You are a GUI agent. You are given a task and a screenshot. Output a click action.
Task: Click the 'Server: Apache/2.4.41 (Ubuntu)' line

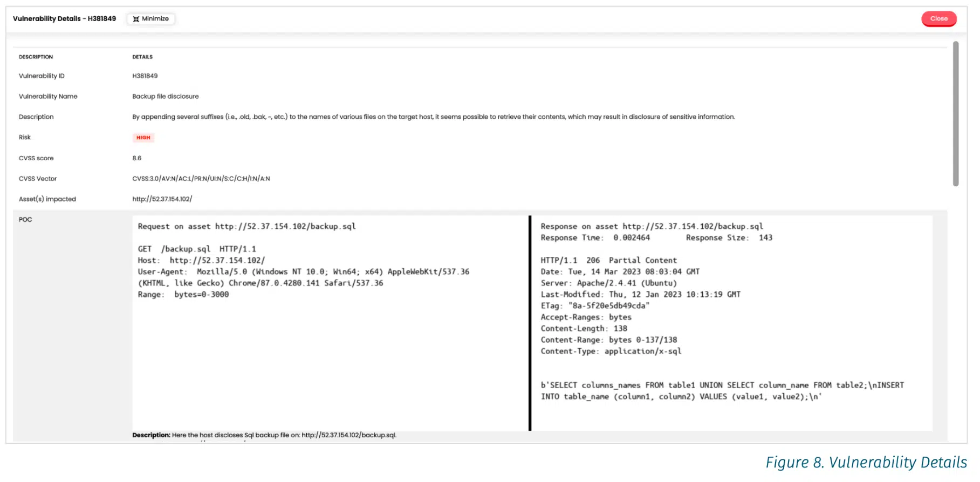click(609, 283)
